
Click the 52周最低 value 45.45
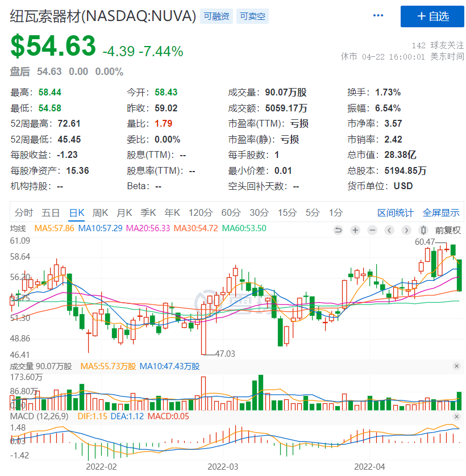point(69,139)
